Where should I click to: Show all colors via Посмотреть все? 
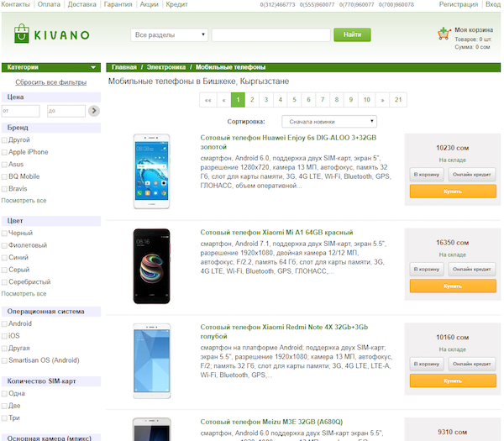(24, 294)
